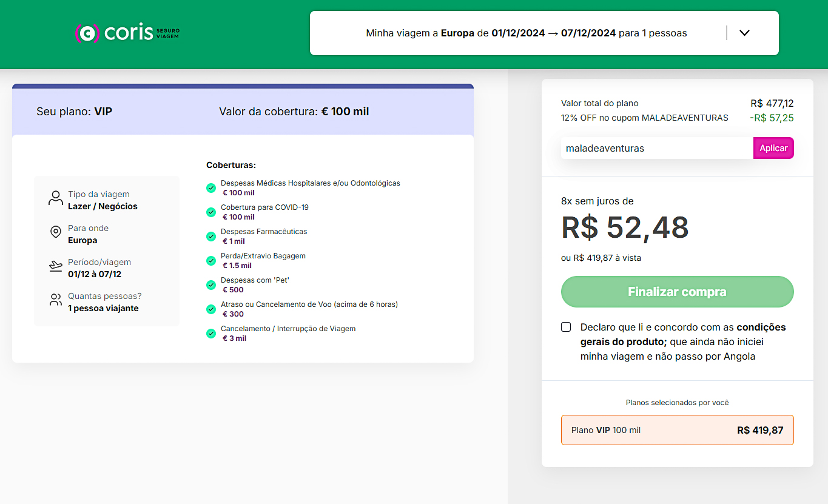Image resolution: width=828 pixels, height=504 pixels.
Task: Click the person icon beside Tipo da viagem
Action: coord(56,198)
